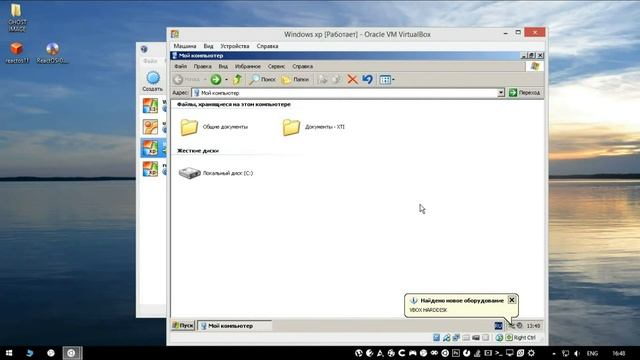Click the Windows XP logo flag in Explorer
The image size is (640, 360).
click(535, 66)
